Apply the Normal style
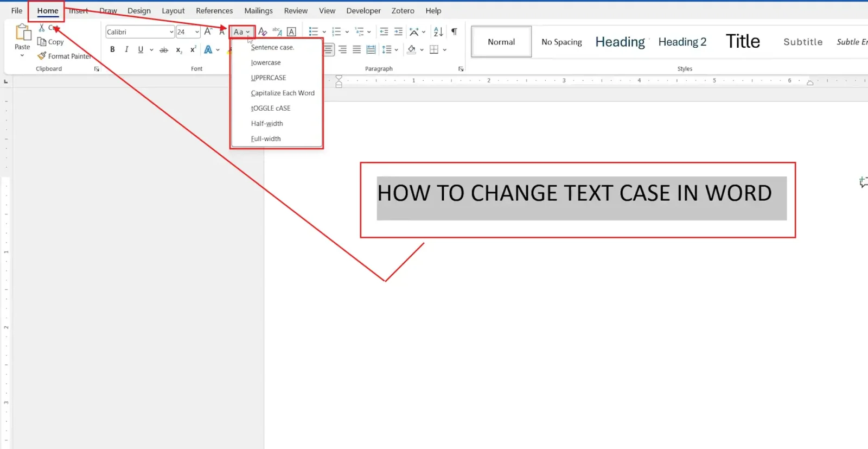This screenshot has height=449, width=868. [501, 42]
